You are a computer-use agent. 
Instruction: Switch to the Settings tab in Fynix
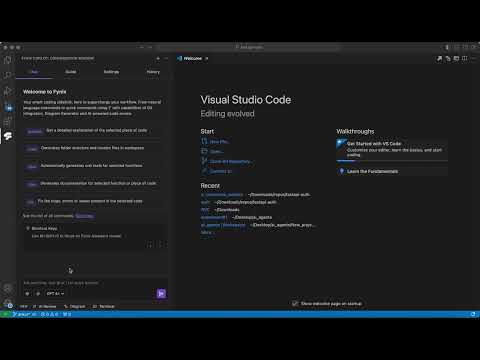pyautogui.click(x=111, y=72)
